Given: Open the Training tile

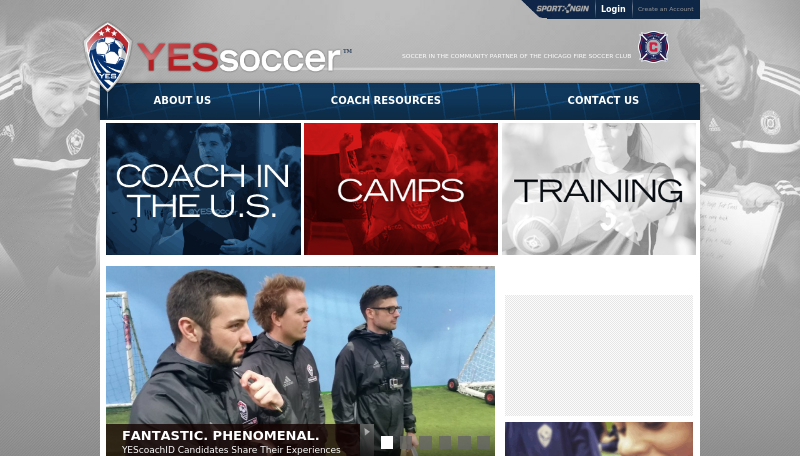Looking at the screenshot, I should 599,189.
